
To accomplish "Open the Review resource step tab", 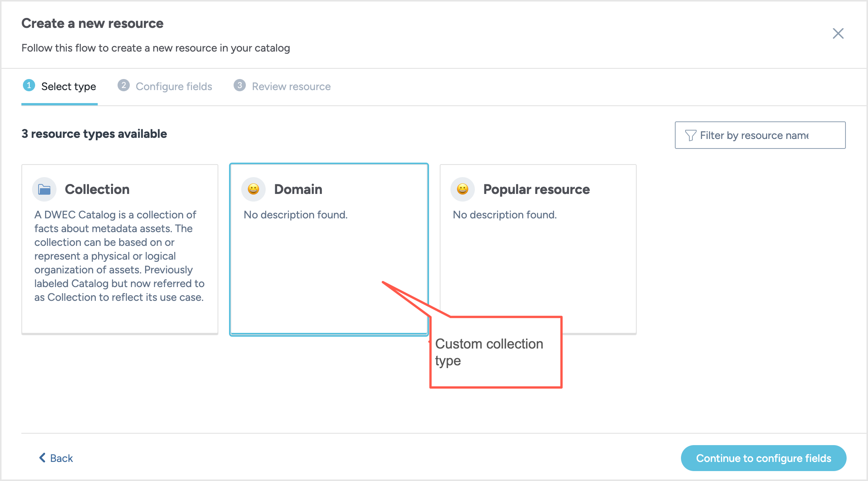I will pos(282,87).
